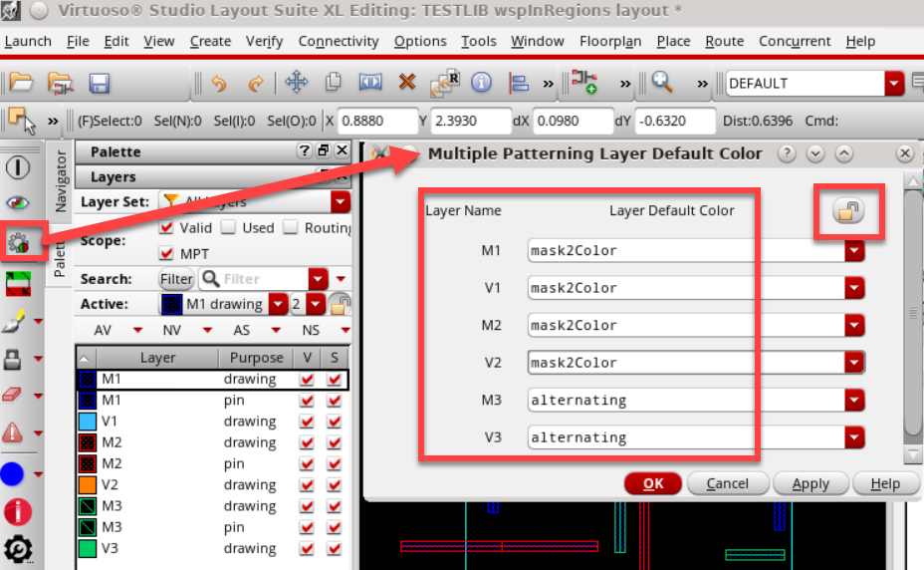This screenshot has height=570, width=924.
Task: Click the layer search filter field
Action: 264,278
